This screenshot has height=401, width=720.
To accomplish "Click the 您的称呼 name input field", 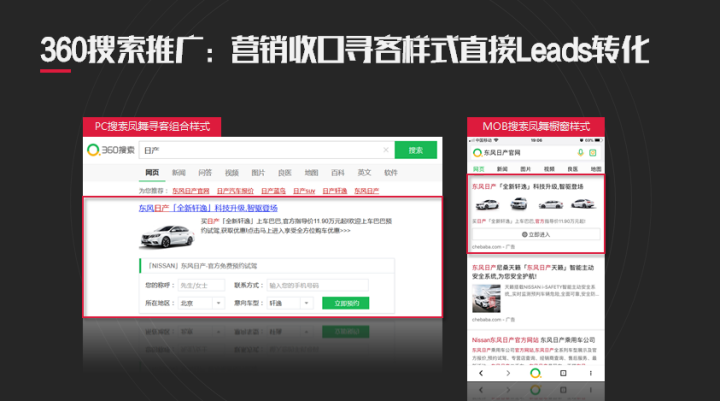I will click(201, 285).
